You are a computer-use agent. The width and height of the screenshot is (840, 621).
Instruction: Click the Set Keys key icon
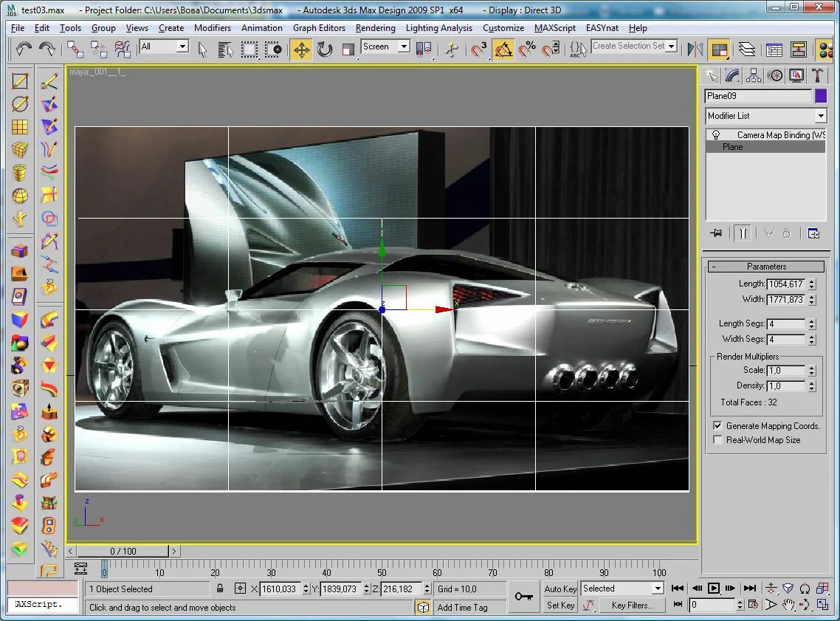(x=524, y=597)
